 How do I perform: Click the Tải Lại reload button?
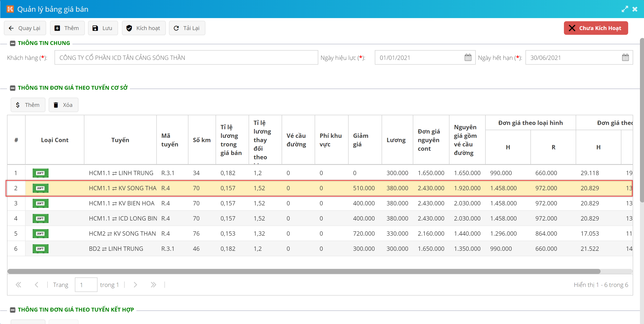[x=187, y=28]
